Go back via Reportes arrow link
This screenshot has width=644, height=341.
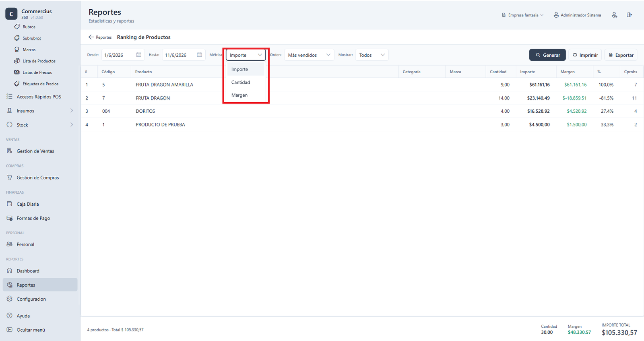pos(100,37)
